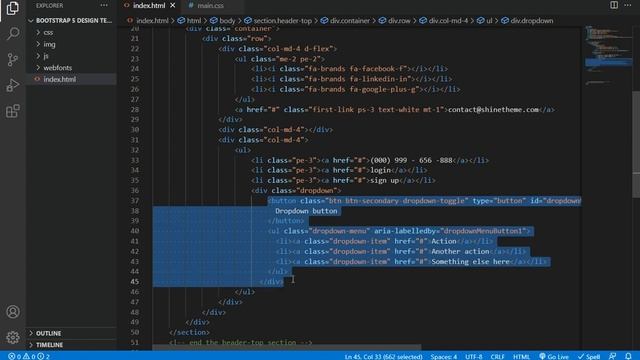
Task: Click div.container breadcrumb item
Action: [350, 20]
